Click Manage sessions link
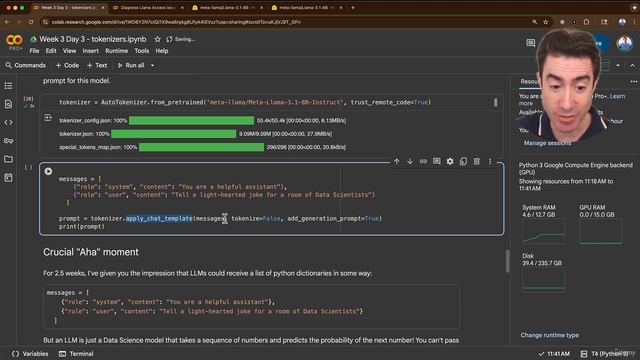 [x=547, y=143]
